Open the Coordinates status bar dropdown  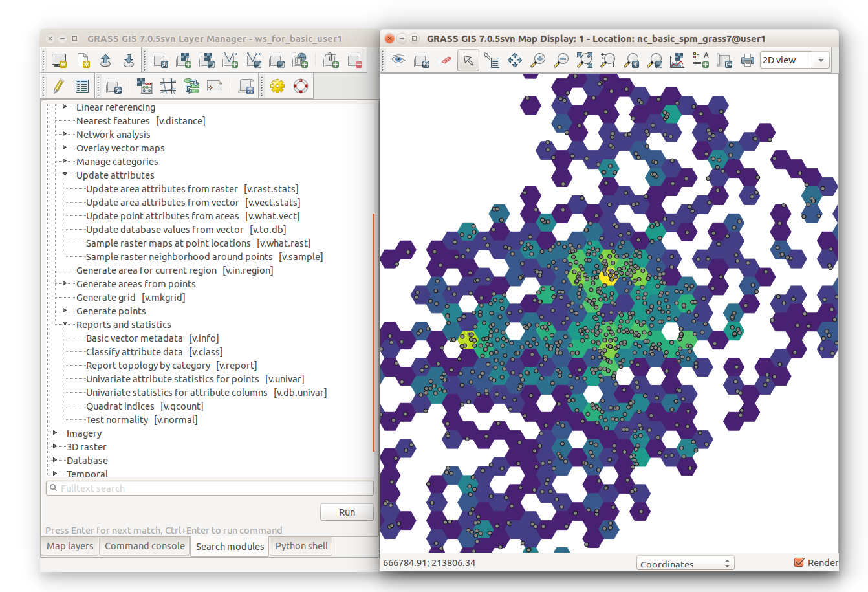tap(686, 564)
